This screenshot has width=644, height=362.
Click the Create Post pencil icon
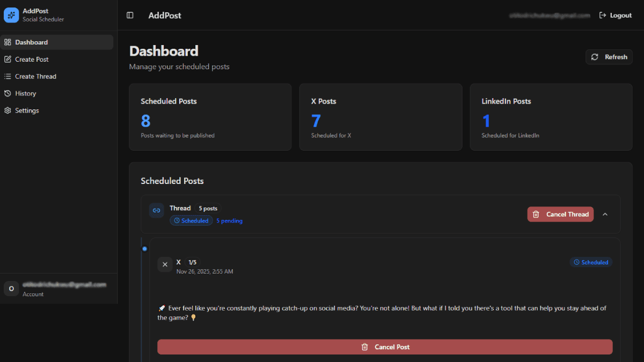(x=7, y=59)
